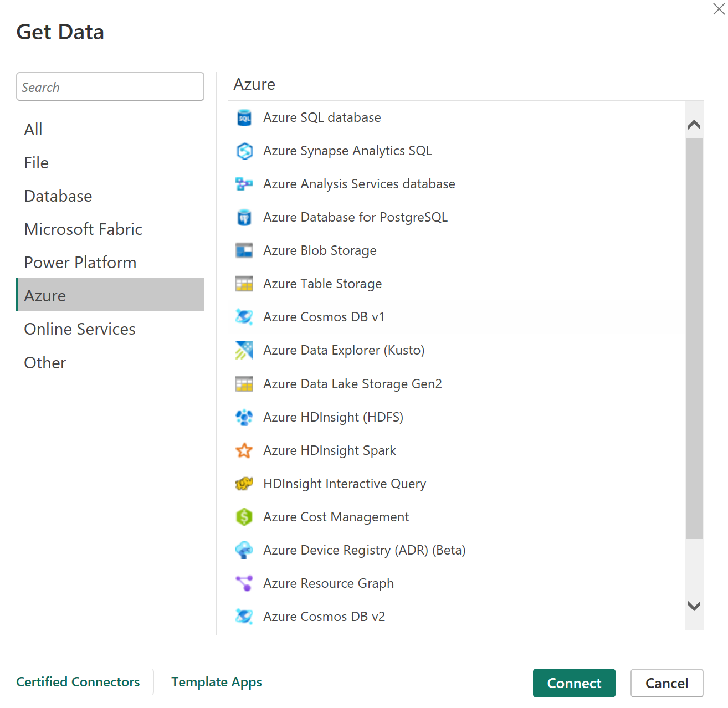The image size is (728, 708).
Task: Pick 'Azure Analysis Services database' text
Action: (x=359, y=184)
